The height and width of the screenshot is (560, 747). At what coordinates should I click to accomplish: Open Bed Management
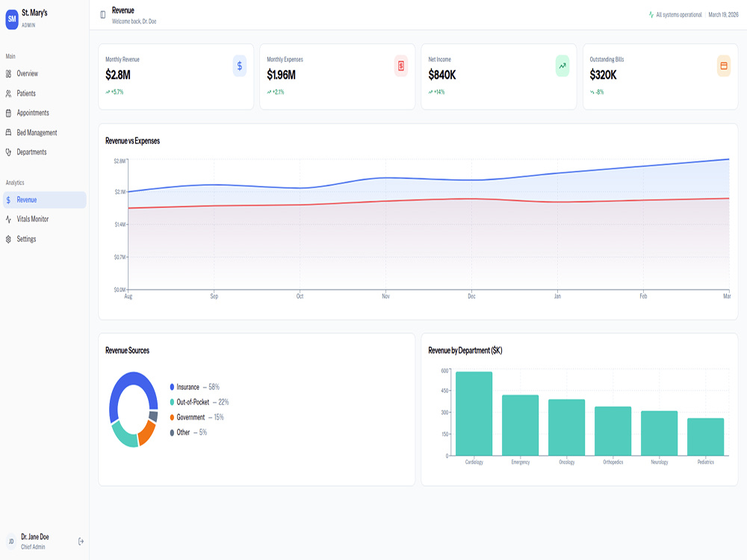45,133
